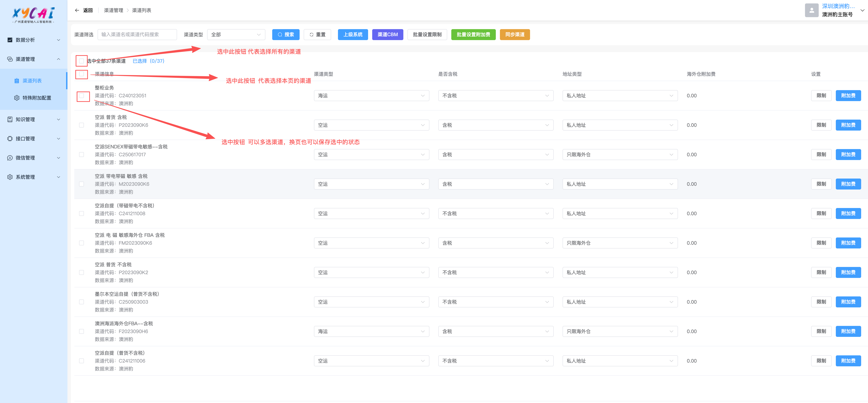Image resolution: width=868 pixels, height=403 pixels.
Task: Click the 渠道管理 sidebar icon
Action: [x=10, y=59]
